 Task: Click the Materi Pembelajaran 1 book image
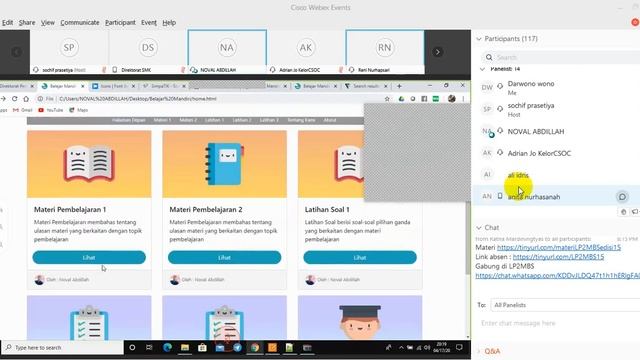(x=89, y=164)
